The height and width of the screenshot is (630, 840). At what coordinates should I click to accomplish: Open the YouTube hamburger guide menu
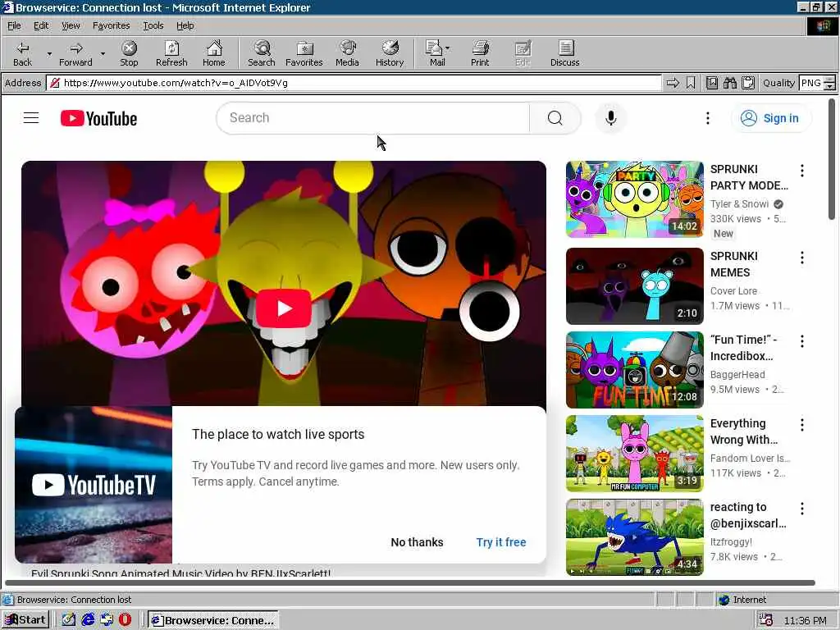[x=31, y=118]
